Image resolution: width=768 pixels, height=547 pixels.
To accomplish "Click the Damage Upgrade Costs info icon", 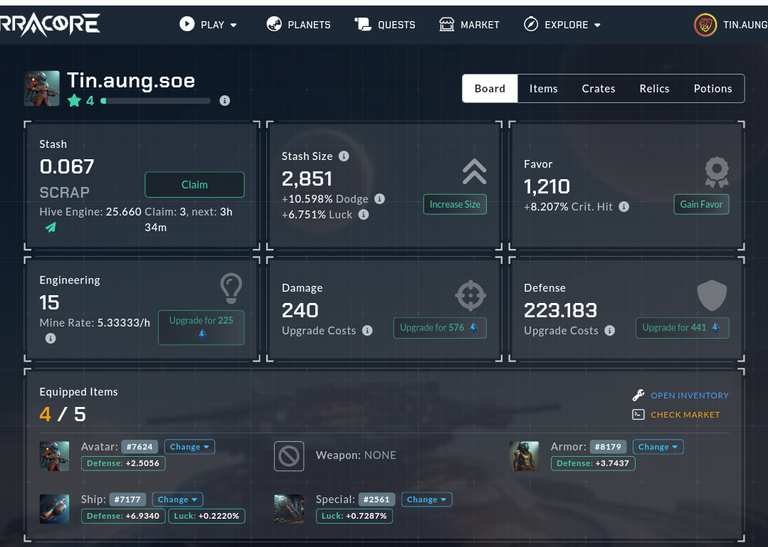I will [x=367, y=331].
